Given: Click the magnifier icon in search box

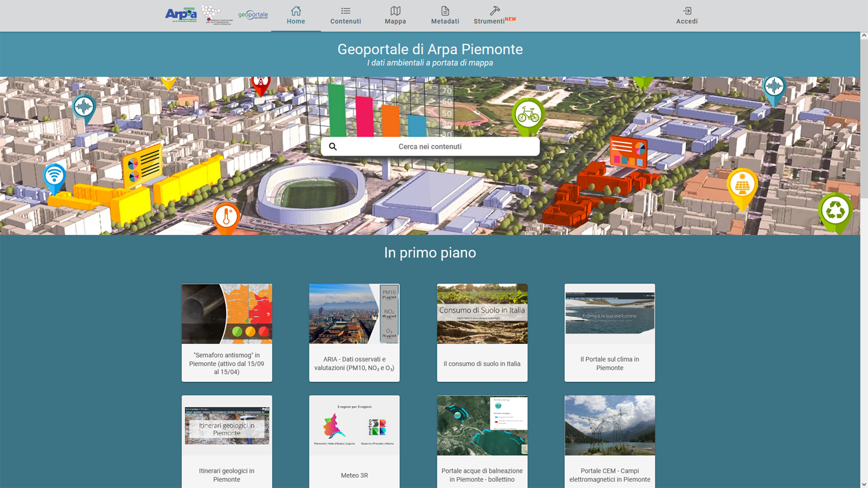Looking at the screenshot, I should [333, 147].
